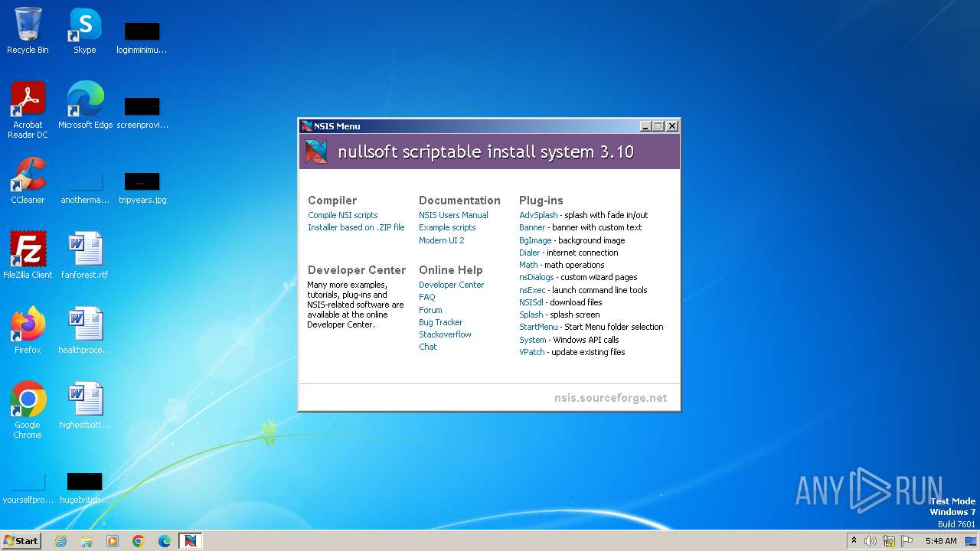Screen dimensions: 980x551
Task: Click the network tray icon
Action: [x=889, y=541]
